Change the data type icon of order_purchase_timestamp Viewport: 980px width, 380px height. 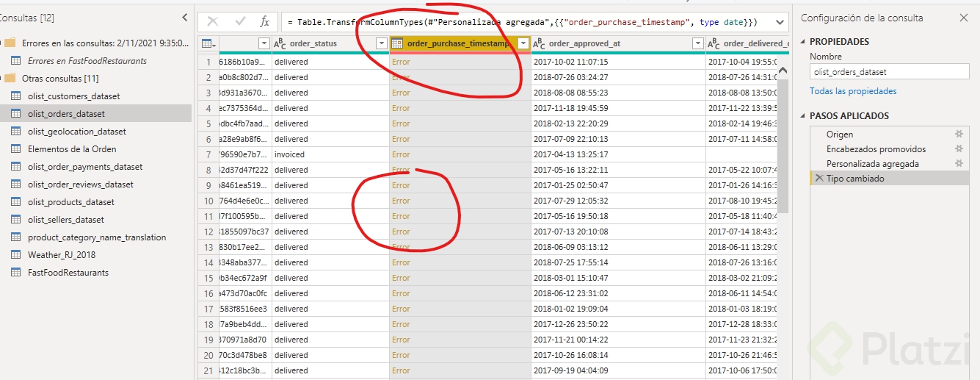pos(397,44)
